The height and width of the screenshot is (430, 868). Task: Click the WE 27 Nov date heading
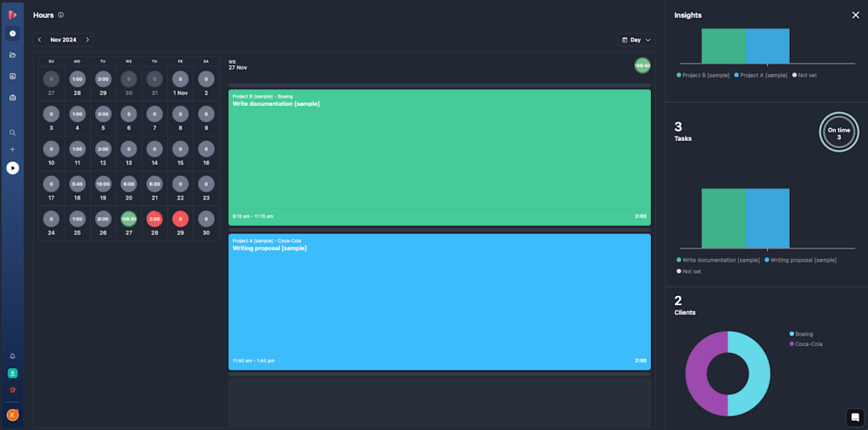[237, 64]
